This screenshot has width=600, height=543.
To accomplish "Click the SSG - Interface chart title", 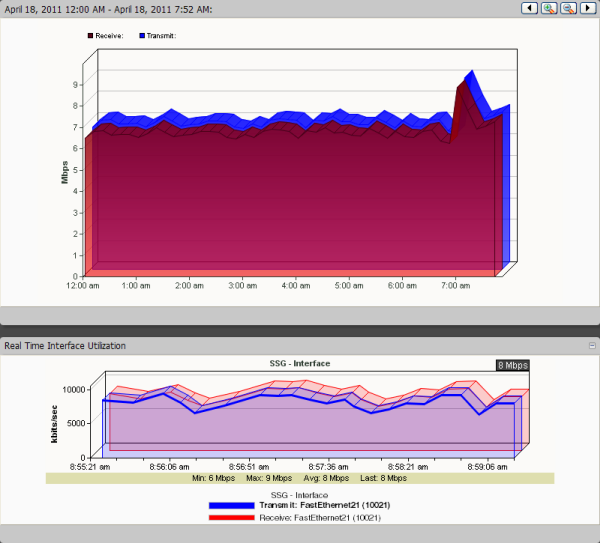I will click(300, 363).
